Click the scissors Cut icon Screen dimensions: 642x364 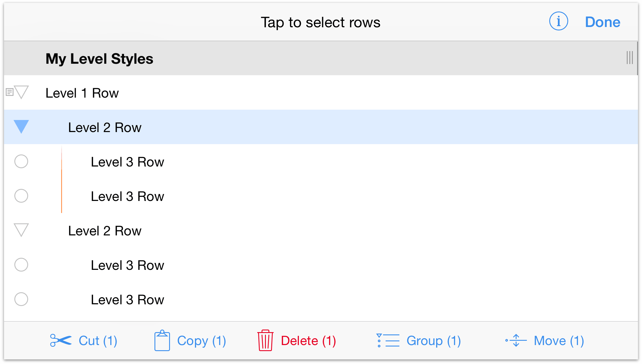point(61,340)
